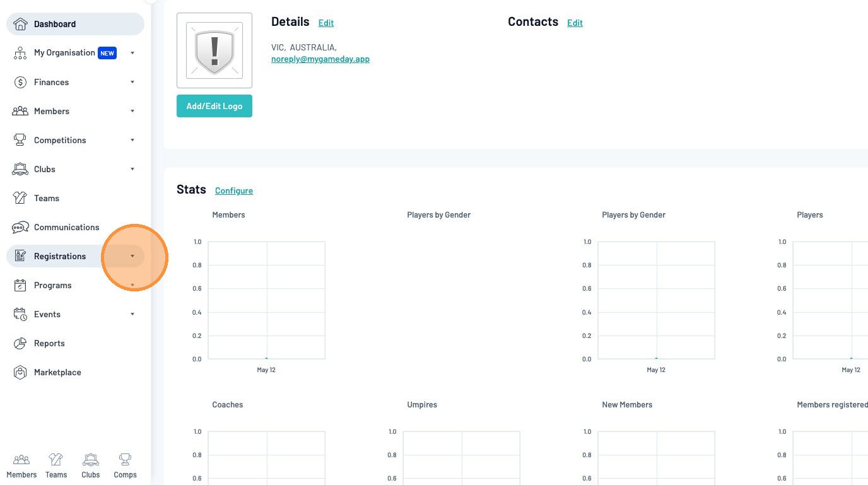This screenshot has height=485, width=868.
Task: Click the Comps trophy shortcut icon
Action: point(125,459)
